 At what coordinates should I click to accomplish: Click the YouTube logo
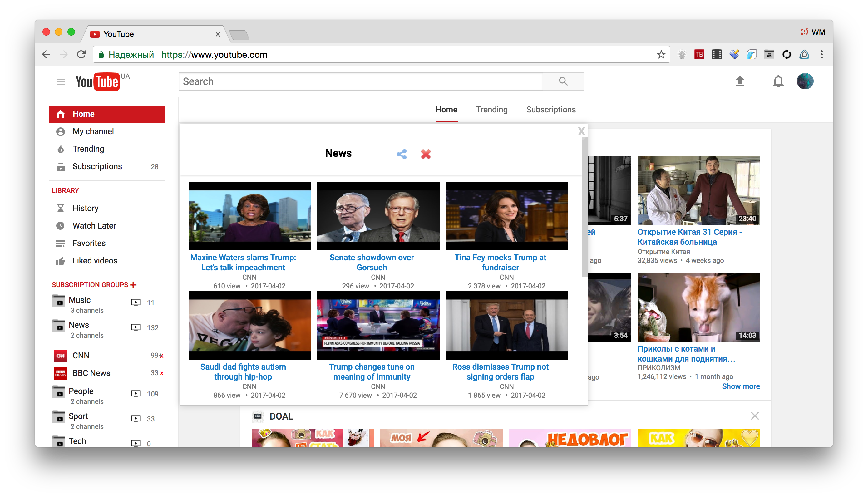point(97,81)
